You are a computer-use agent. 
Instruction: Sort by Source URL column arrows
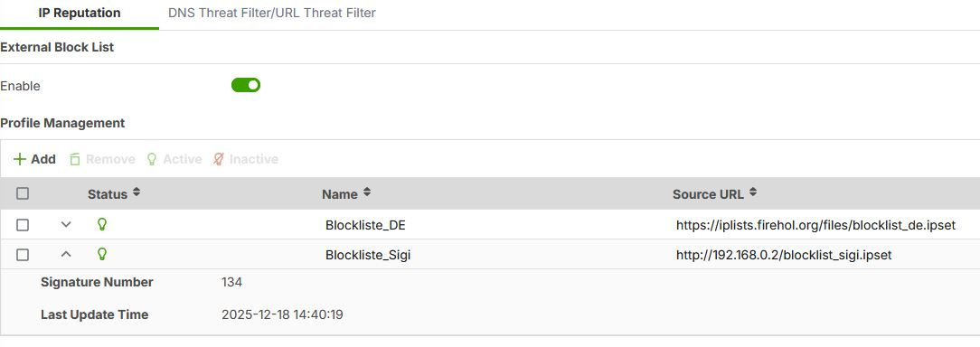tap(753, 193)
